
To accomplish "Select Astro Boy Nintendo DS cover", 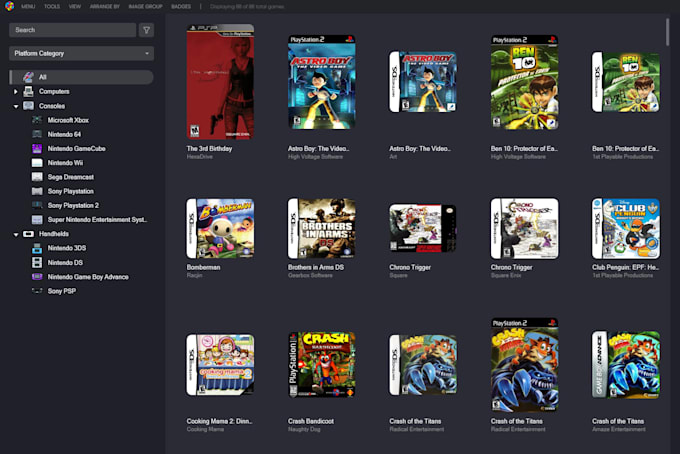I will pyautogui.click(x=423, y=82).
